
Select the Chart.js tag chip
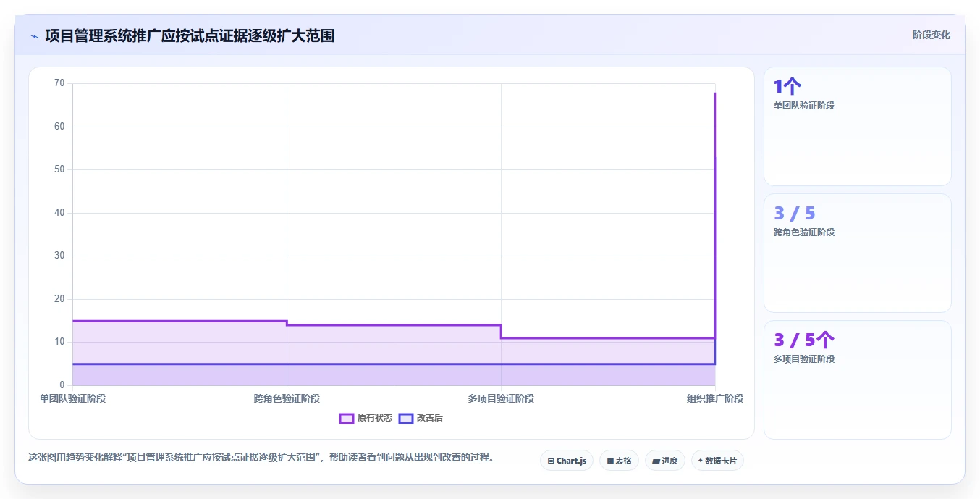(567, 461)
